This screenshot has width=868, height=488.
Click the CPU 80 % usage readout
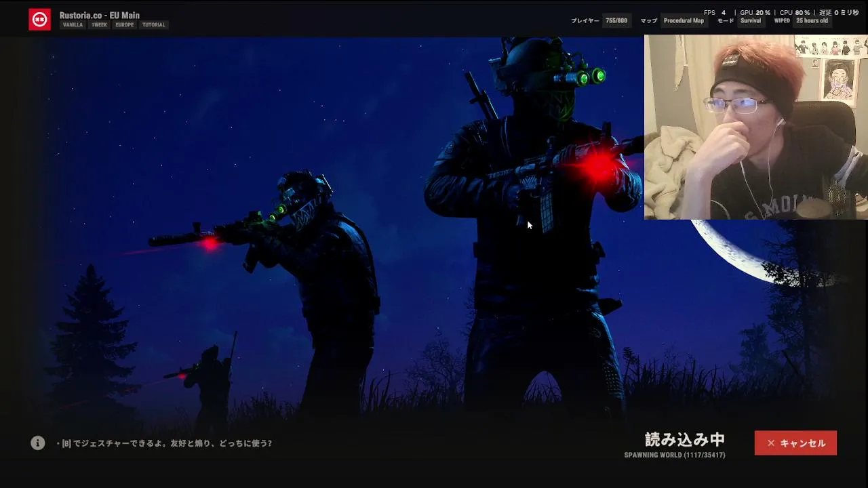(x=795, y=12)
